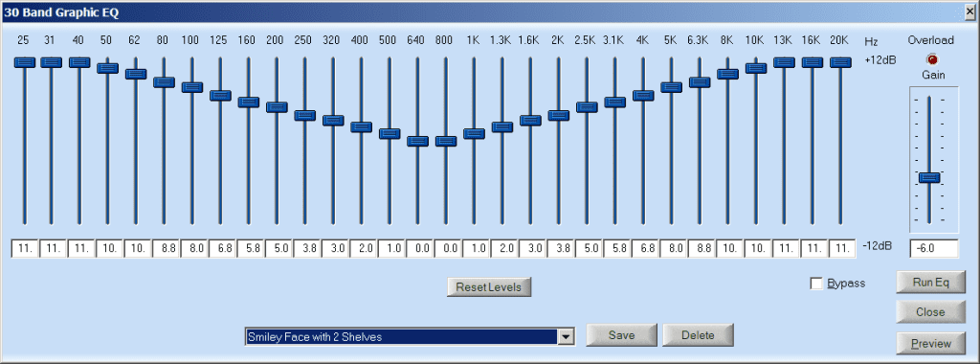Click the 1.6K band slider handle

pyautogui.click(x=530, y=121)
